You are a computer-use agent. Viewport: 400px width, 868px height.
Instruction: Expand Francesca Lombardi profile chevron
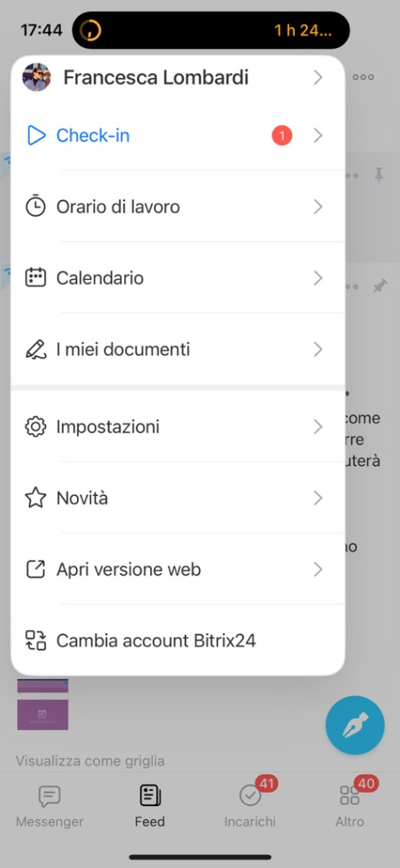tap(318, 77)
